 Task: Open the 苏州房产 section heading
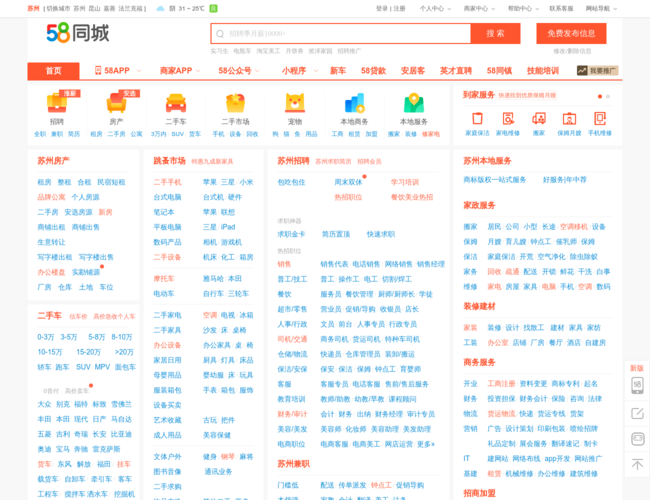point(53,161)
